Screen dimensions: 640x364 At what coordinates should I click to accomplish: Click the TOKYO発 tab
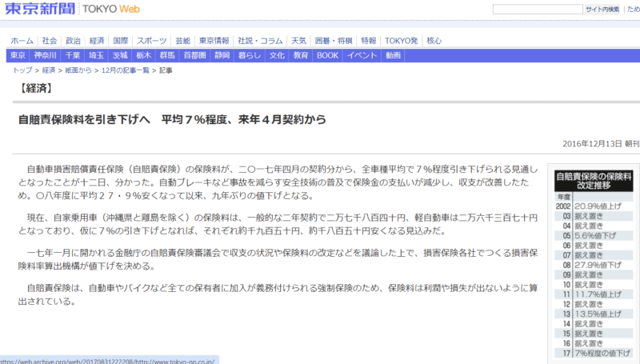402,41
